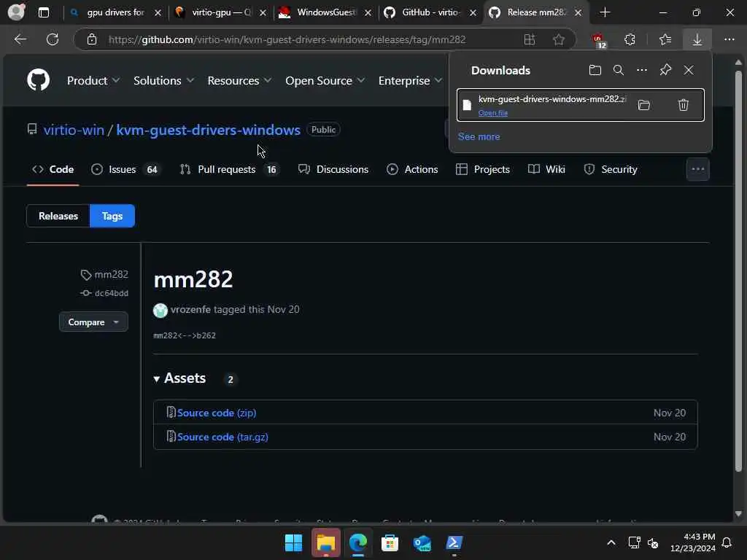Open the browser Extensions puzzle icon
This screenshot has height=560, width=747.
(630, 39)
